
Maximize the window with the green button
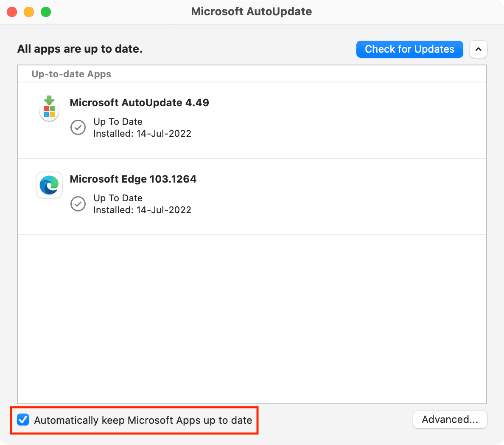point(46,12)
